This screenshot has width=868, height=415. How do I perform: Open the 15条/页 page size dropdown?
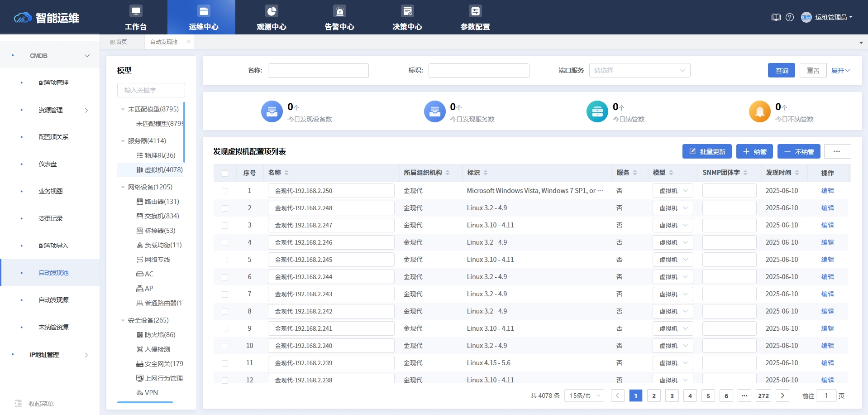584,396
